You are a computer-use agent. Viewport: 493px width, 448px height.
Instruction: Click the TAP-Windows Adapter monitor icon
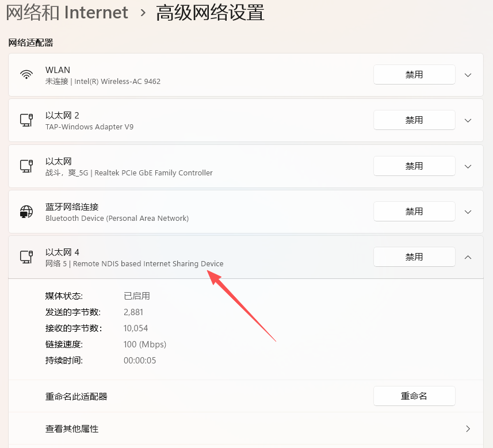pos(26,120)
